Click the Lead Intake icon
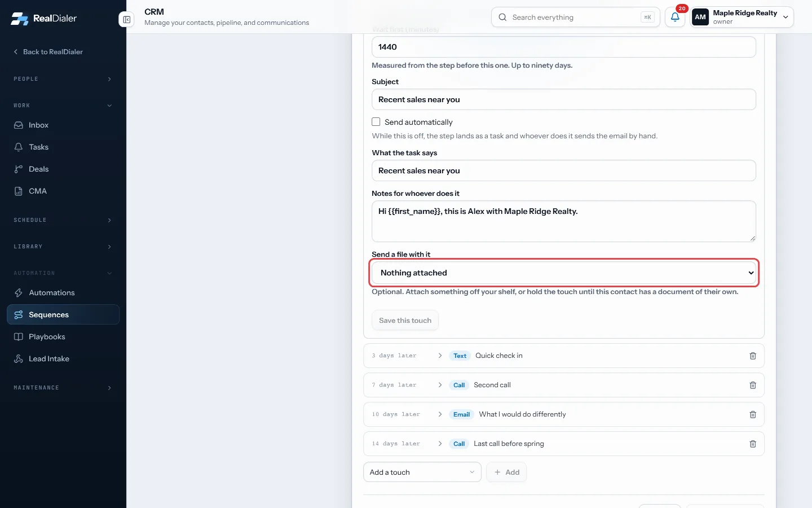 coord(19,359)
